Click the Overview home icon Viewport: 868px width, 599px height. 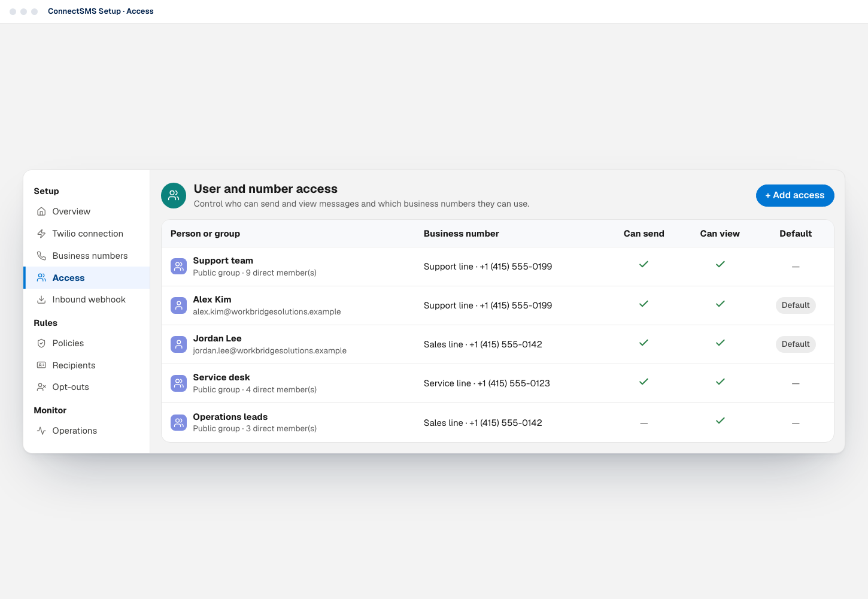point(41,211)
